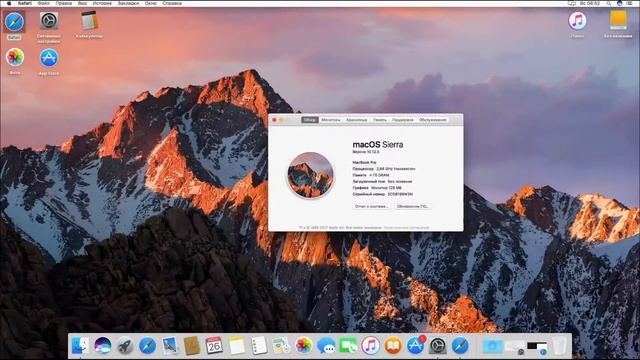
Task: Open the Safari menu in menu bar
Action: tap(25, 3)
